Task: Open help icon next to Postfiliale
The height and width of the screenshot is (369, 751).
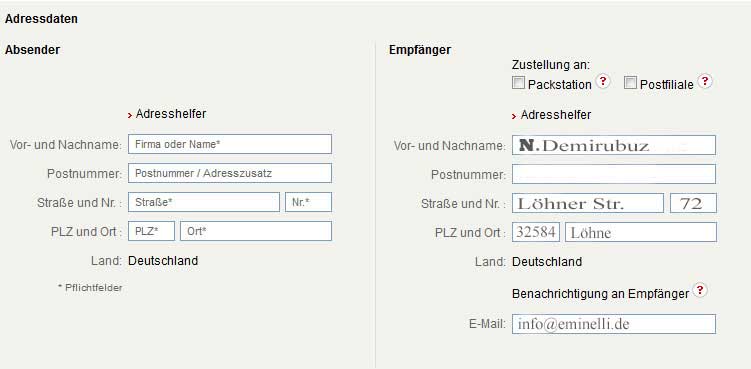Action: 705,81
